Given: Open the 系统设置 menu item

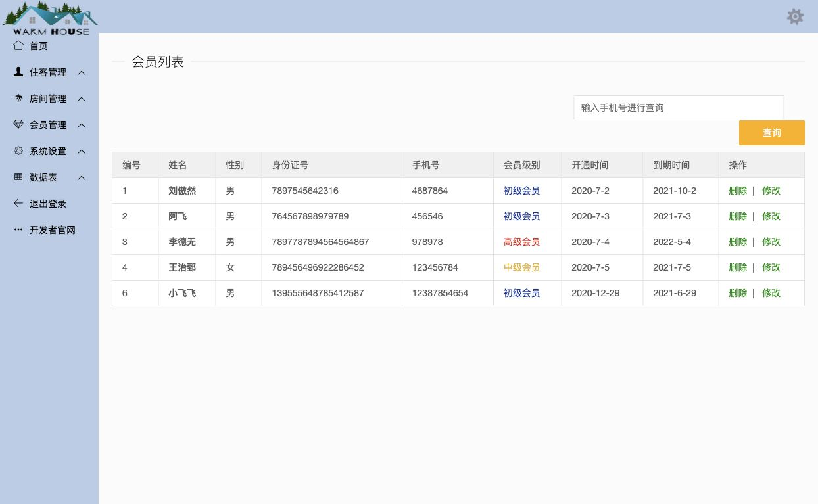Looking at the screenshot, I should 49,151.
